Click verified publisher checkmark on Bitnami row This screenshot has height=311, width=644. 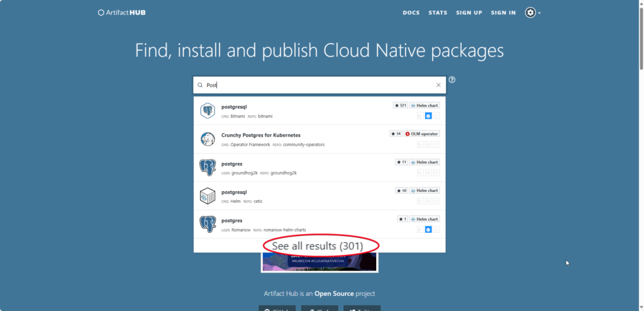point(428,116)
